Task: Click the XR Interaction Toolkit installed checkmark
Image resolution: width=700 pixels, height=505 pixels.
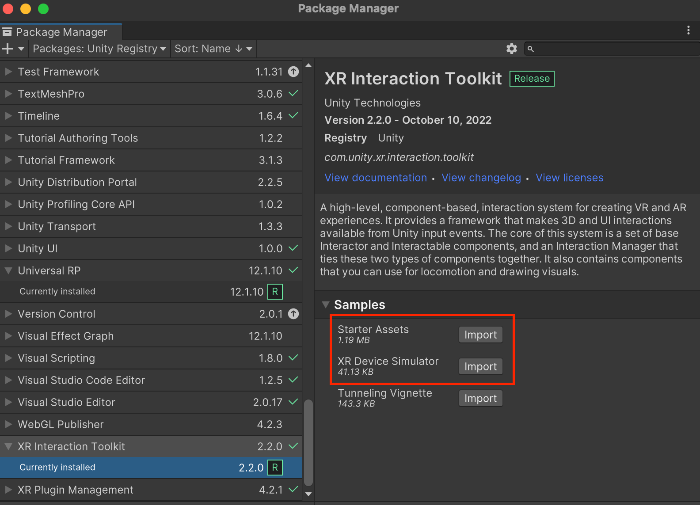Action: [293, 446]
